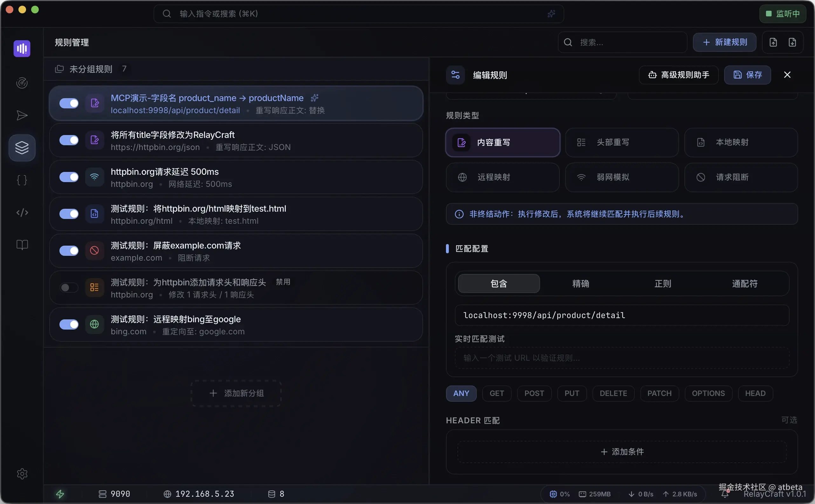Click the 保存 button to save the rule

pyautogui.click(x=747, y=75)
